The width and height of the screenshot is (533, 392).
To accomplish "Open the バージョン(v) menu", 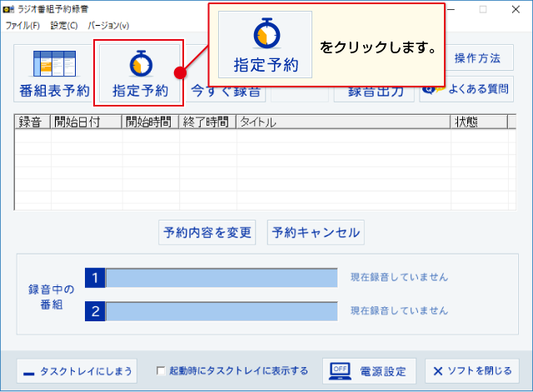I will [108, 26].
